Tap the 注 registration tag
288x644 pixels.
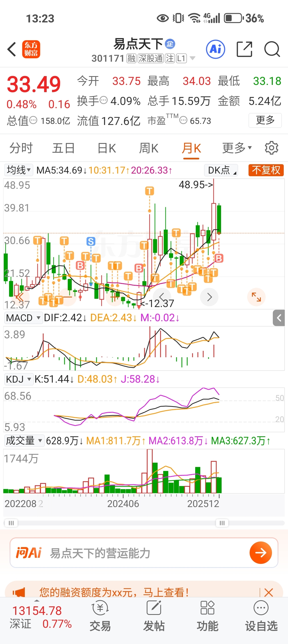(x=170, y=58)
